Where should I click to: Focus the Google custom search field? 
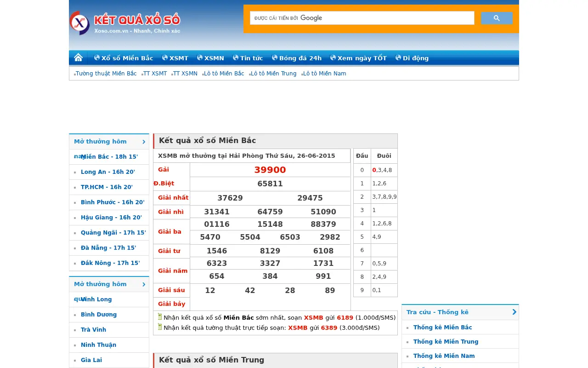pyautogui.click(x=362, y=18)
